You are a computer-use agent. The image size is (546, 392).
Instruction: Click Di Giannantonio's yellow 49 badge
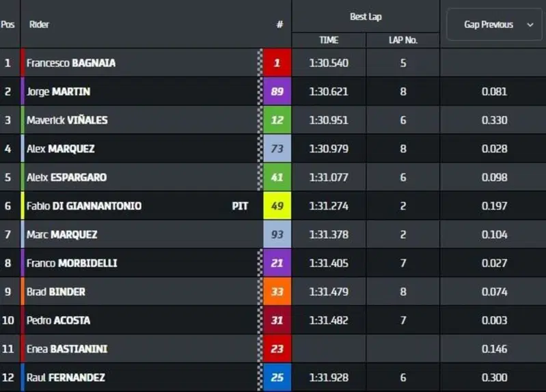click(277, 206)
